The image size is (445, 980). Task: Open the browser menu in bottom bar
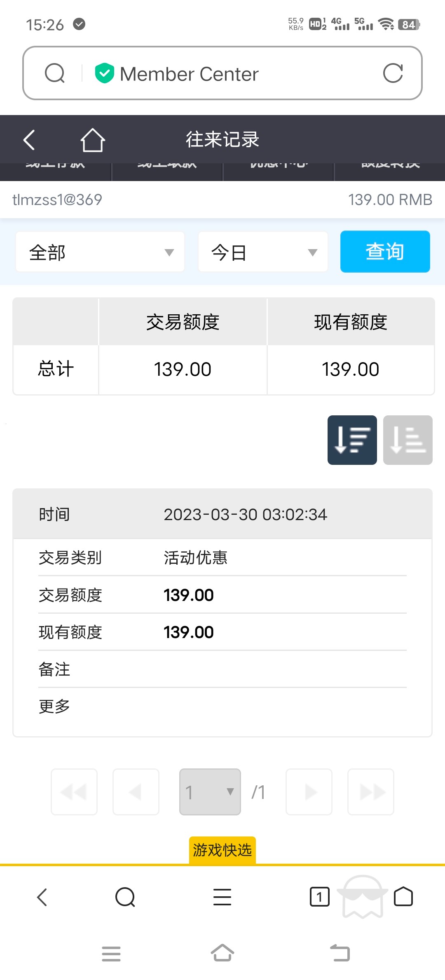222,897
